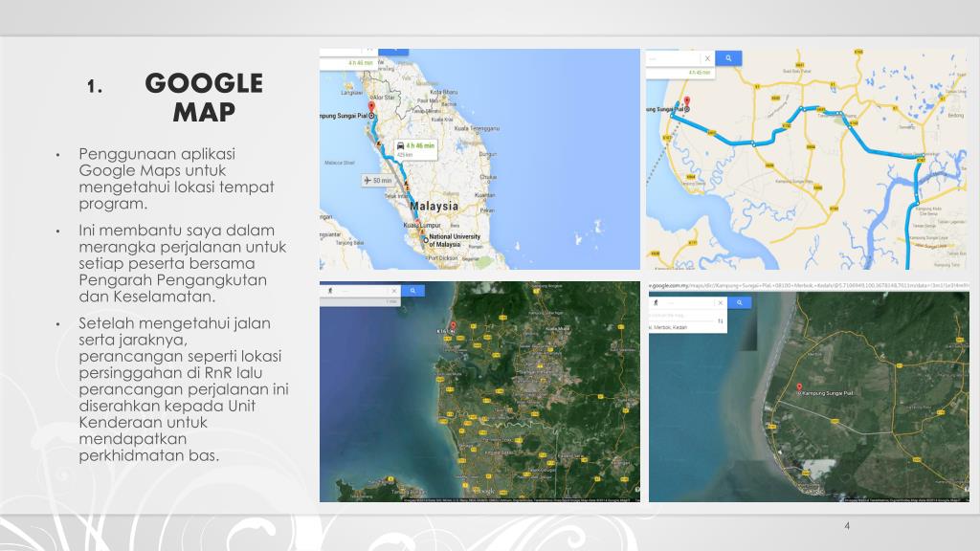Viewport: 980px width, 551px height.
Task: Click the bullet starting Ini membantu saya dalam
Action: pyautogui.click(x=182, y=264)
